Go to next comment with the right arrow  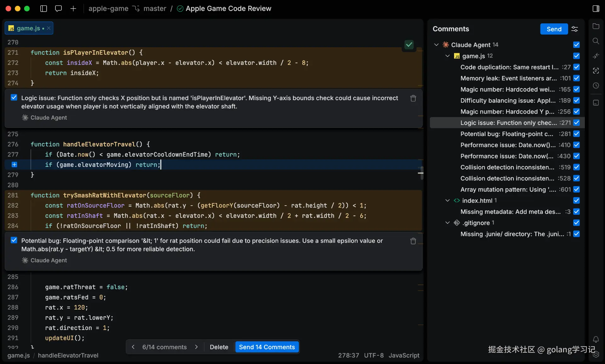(196, 347)
